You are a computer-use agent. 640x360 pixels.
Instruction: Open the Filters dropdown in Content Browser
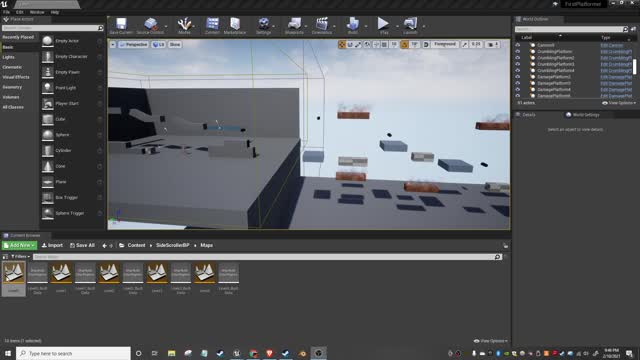click(20, 257)
